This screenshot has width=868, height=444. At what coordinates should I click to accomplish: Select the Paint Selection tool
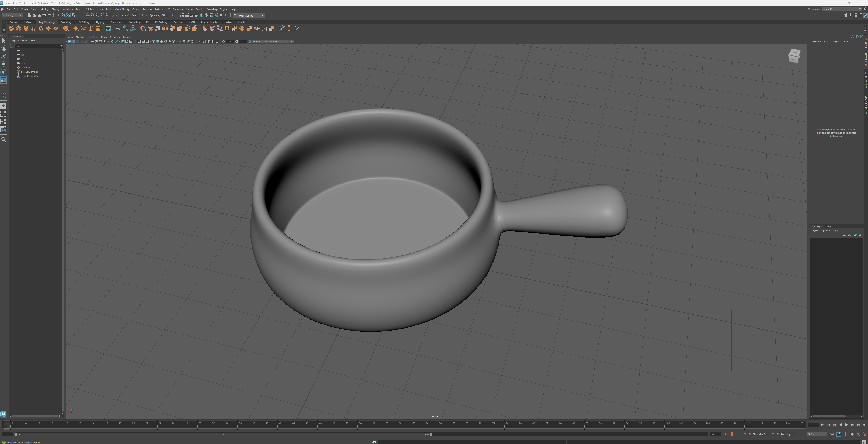point(3,56)
